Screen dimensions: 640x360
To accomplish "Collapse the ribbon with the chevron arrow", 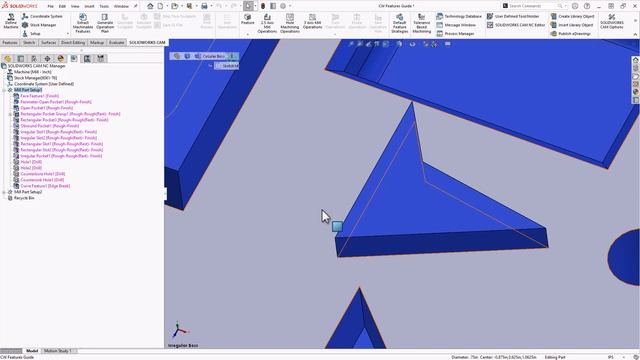I will [635, 34].
